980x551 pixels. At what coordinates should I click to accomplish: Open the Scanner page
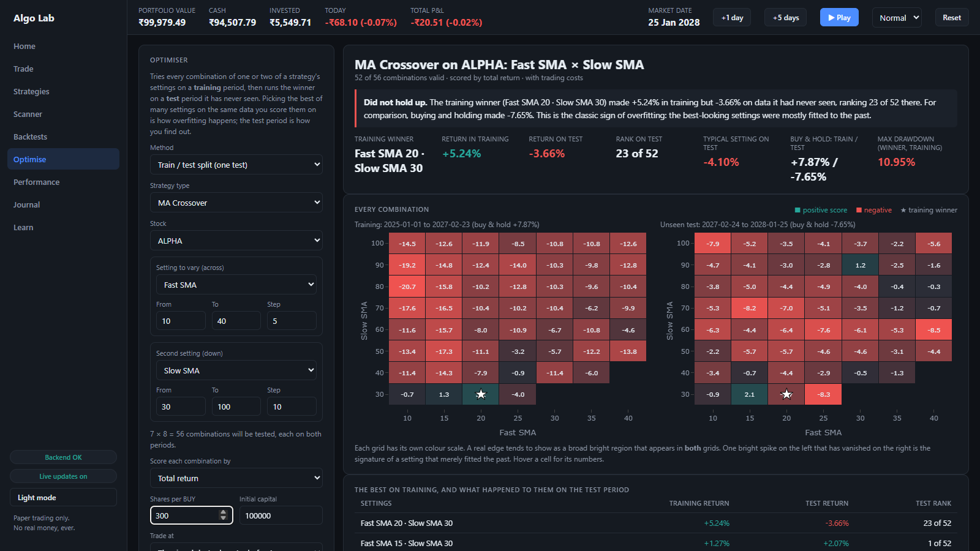(x=63, y=114)
